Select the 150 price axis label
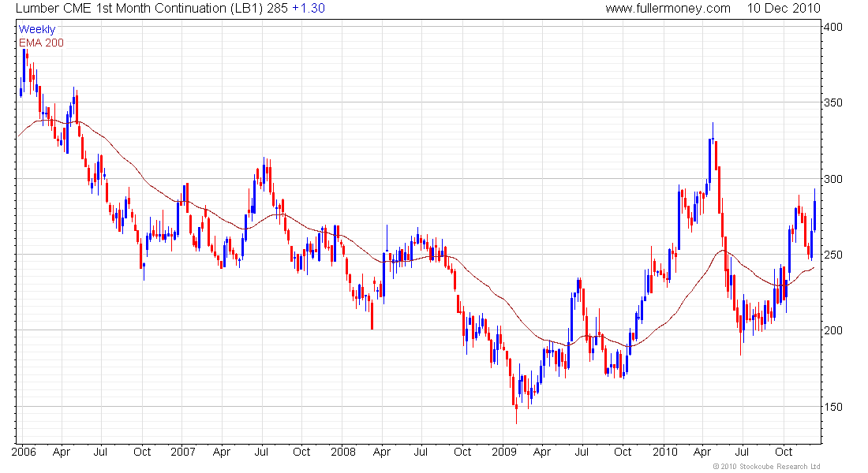 [835, 407]
